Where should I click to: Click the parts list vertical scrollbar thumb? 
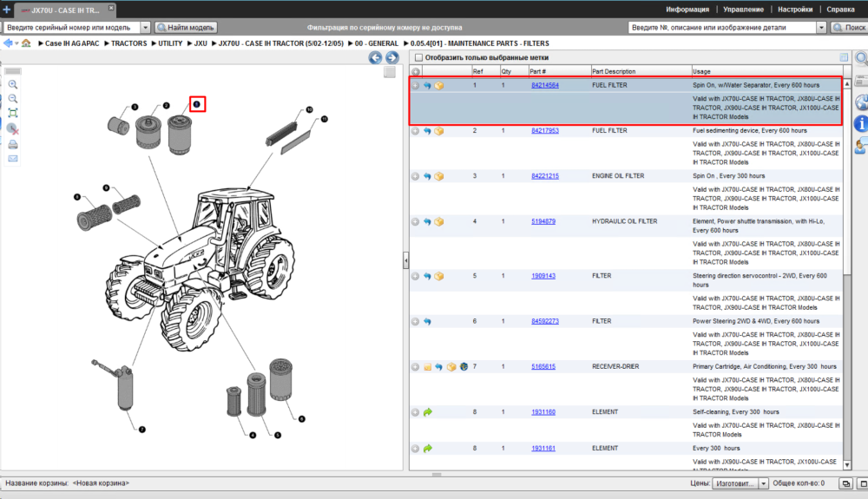click(847, 180)
